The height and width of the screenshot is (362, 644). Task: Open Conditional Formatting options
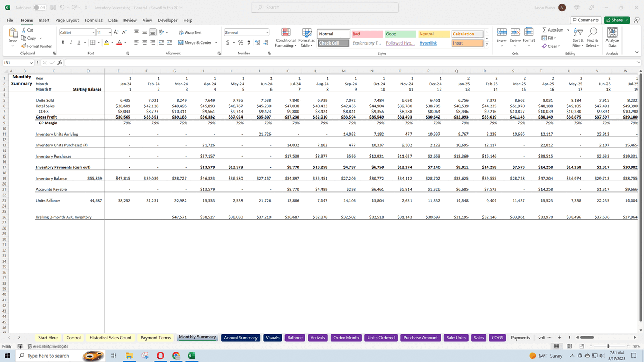coord(286,39)
